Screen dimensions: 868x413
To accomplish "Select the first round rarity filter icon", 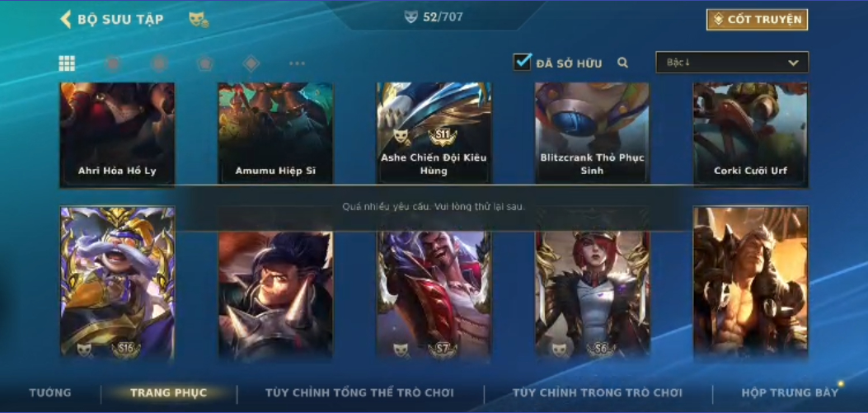I will [113, 63].
